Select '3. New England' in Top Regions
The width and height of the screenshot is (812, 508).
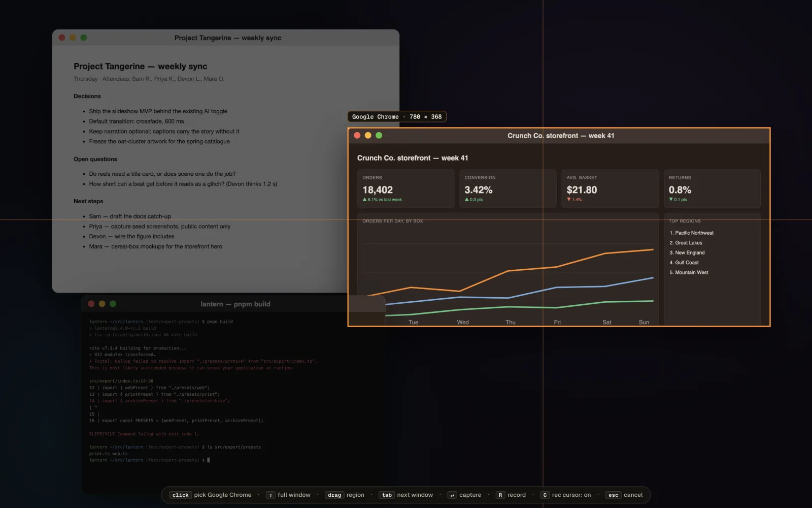[687, 252]
